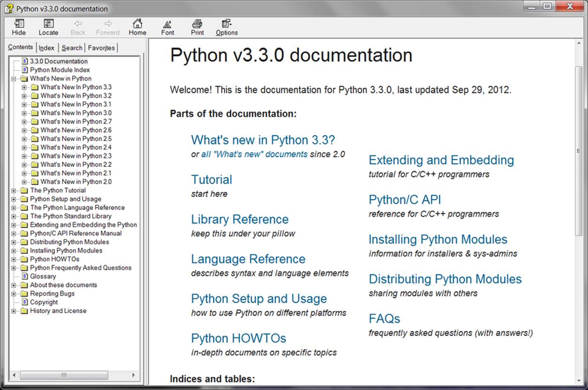Viewport: 588px width, 390px height.
Task: Select What's New in Python 2.3 item
Action: click(76, 156)
